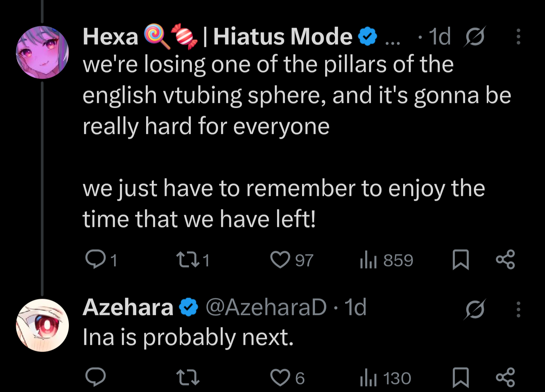Repost Azehara's reply
This screenshot has width=545, height=392.
[188, 377]
